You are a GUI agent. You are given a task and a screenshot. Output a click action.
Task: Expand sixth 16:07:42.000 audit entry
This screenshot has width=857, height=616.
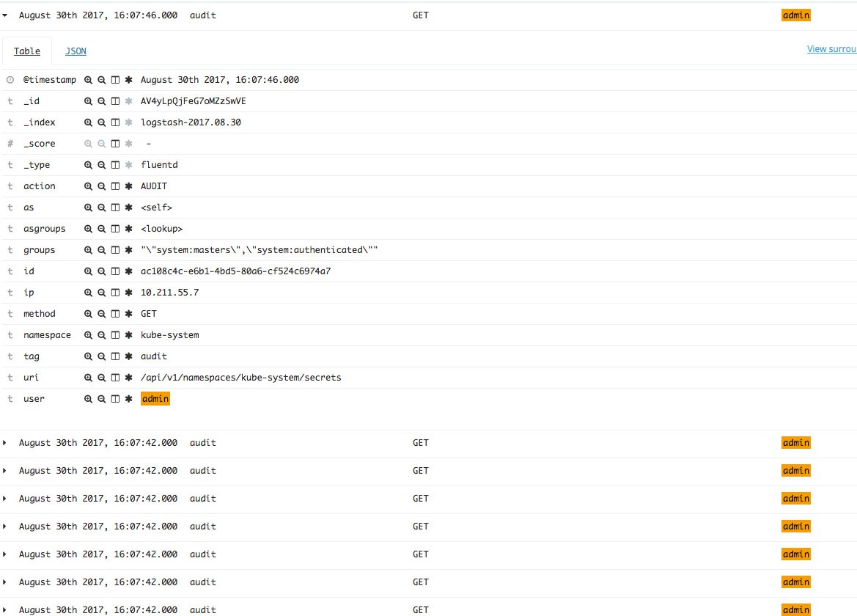5,582
